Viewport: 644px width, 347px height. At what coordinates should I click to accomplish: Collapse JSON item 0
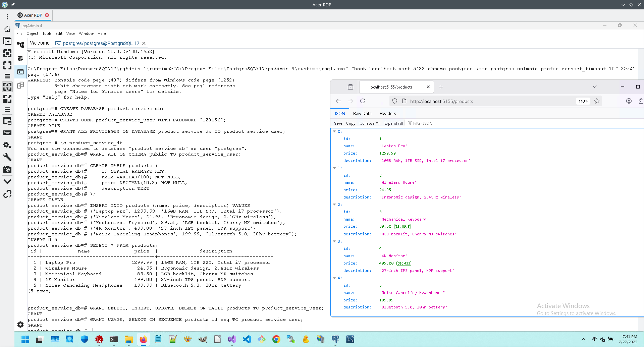pyautogui.click(x=334, y=131)
